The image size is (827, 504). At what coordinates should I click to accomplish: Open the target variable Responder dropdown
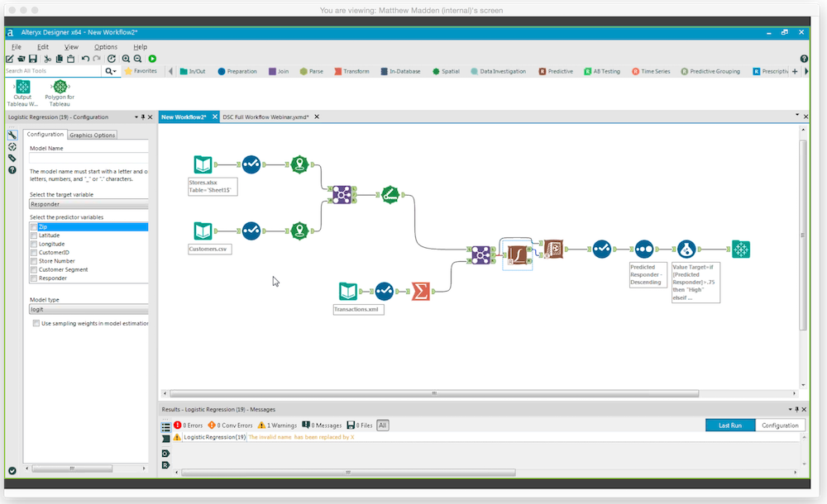point(88,204)
